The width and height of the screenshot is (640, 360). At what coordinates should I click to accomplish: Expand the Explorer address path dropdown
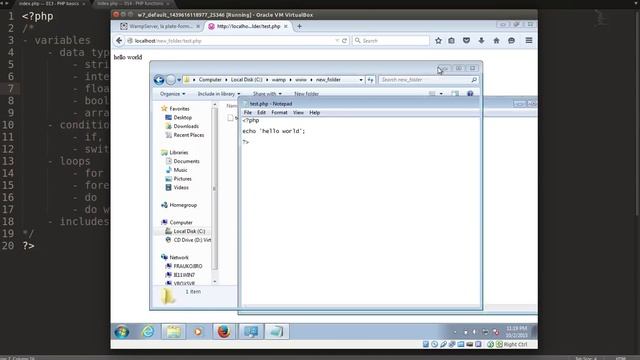[361, 80]
